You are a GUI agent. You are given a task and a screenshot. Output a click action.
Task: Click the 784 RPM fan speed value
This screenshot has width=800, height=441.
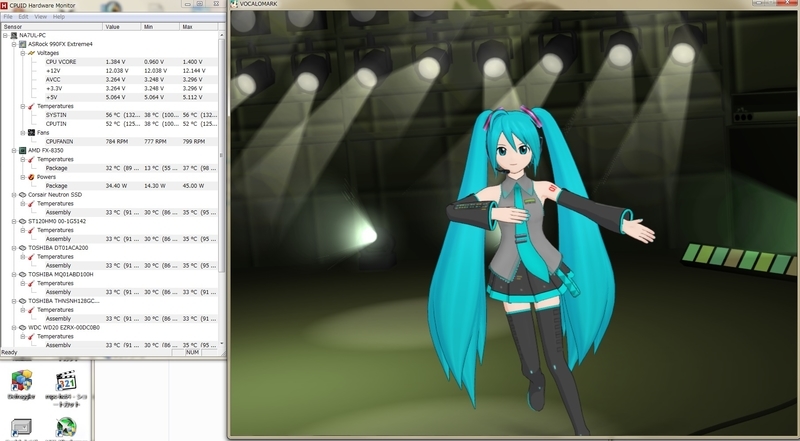point(117,141)
